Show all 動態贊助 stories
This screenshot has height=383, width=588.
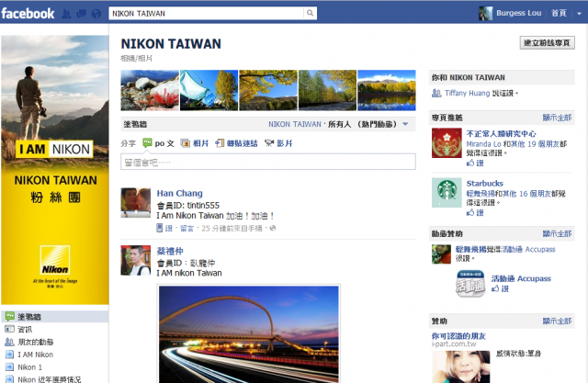pyautogui.click(x=557, y=234)
